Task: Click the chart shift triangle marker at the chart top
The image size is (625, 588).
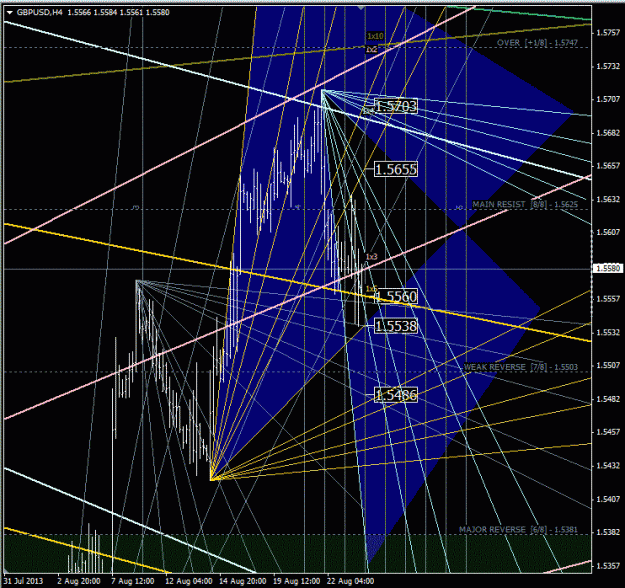Action: click(361, 8)
